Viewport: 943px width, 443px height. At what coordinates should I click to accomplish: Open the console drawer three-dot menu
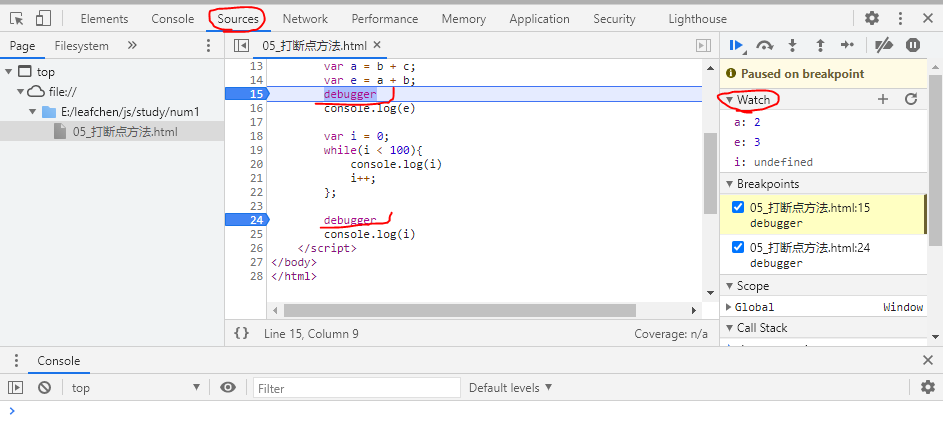[16, 361]
